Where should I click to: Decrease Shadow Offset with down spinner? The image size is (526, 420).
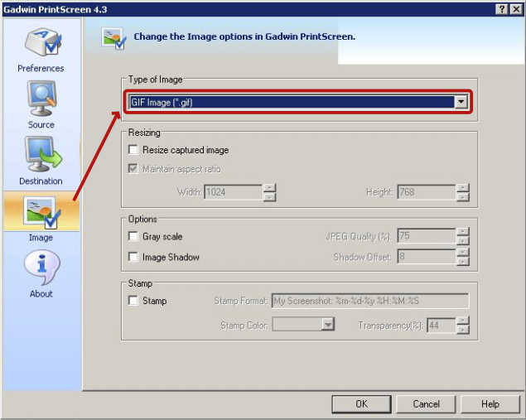pos(463,261)
